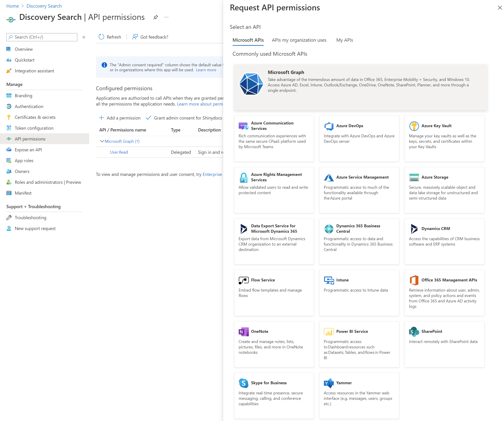The height and width of the screenshot is (421, 504).
Task: Open the more options ellipsis menu
Action: [166, 17]
